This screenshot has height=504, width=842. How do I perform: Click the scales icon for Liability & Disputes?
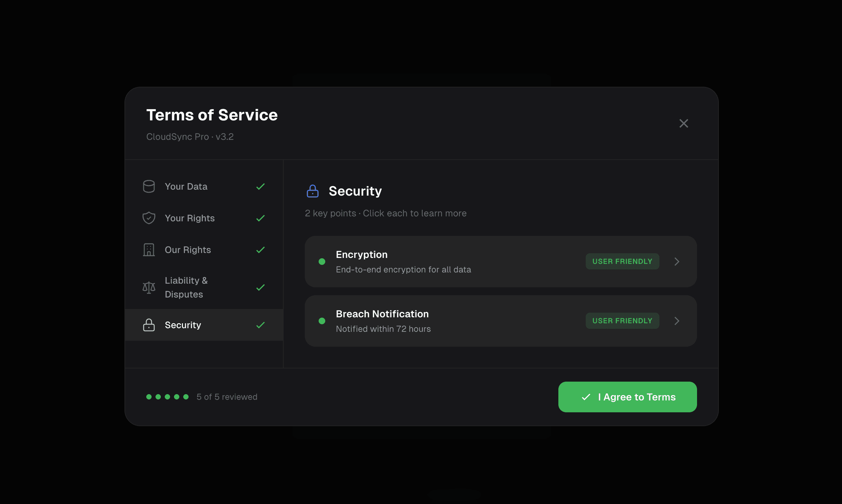[x=149, y=288]
